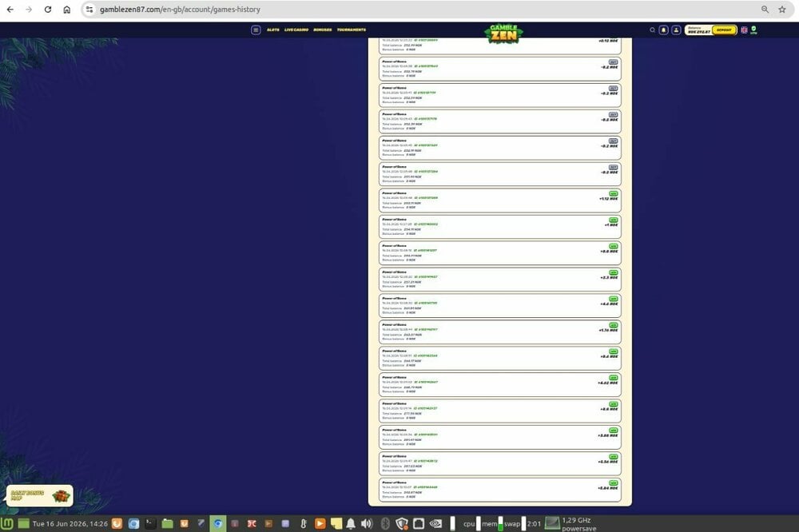Viewport: 799px width, 532px height.
Task: Click the cpu usage monitor in the panel
Action: (x=472, y=523)
